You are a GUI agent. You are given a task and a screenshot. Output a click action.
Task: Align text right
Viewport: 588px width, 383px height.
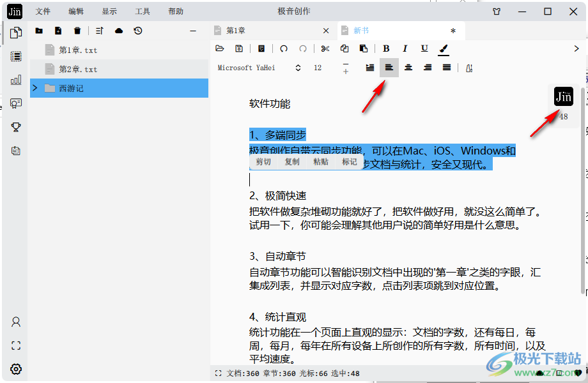click(428, 68)
